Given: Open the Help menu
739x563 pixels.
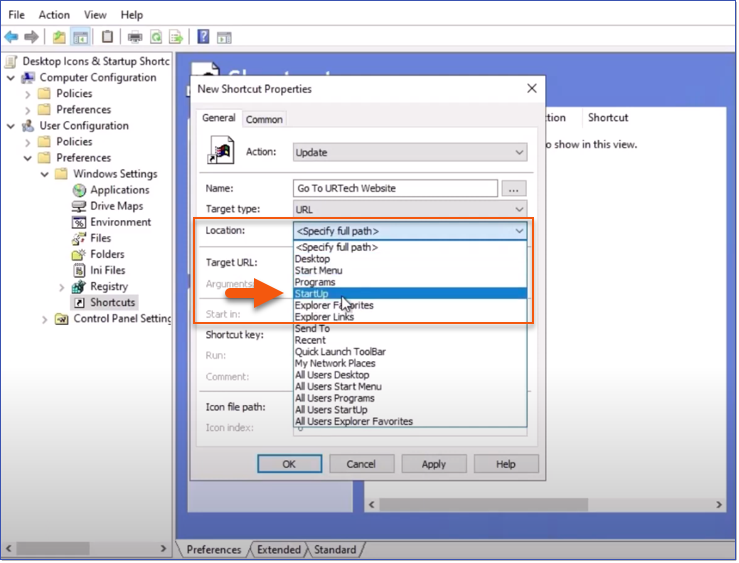Looking at the screenshot, I should [131, 15].
